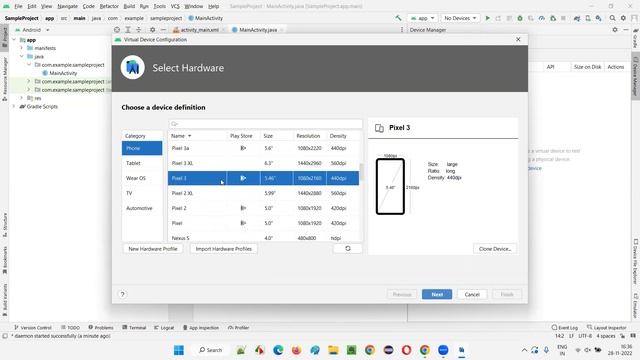Click the Make Project hammer icon
This screenshot has height=360, width=640.
pyautogui.click(x=398, y=18)
